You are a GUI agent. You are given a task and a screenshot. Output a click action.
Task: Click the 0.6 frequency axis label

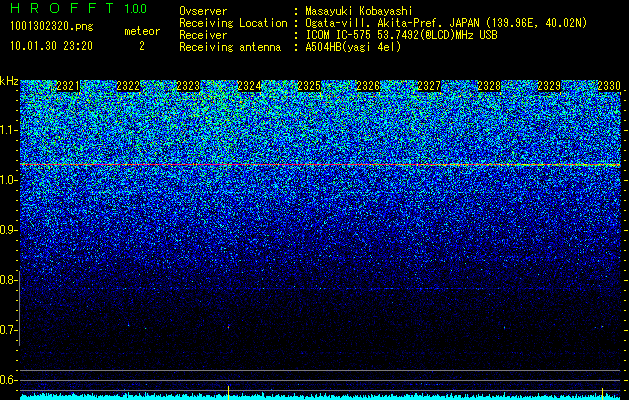tap(8, 380)
